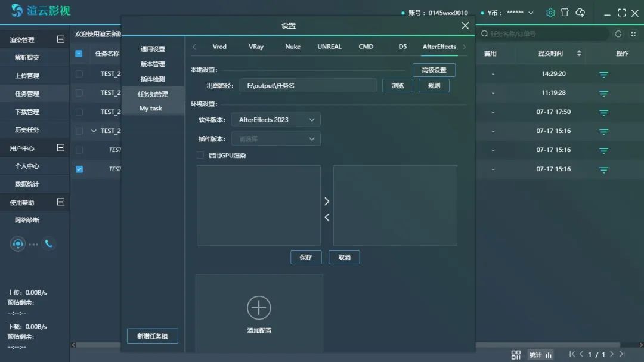
Task: Check the first italic TEST child row checkbox
Action: click(x=79, y=150)
